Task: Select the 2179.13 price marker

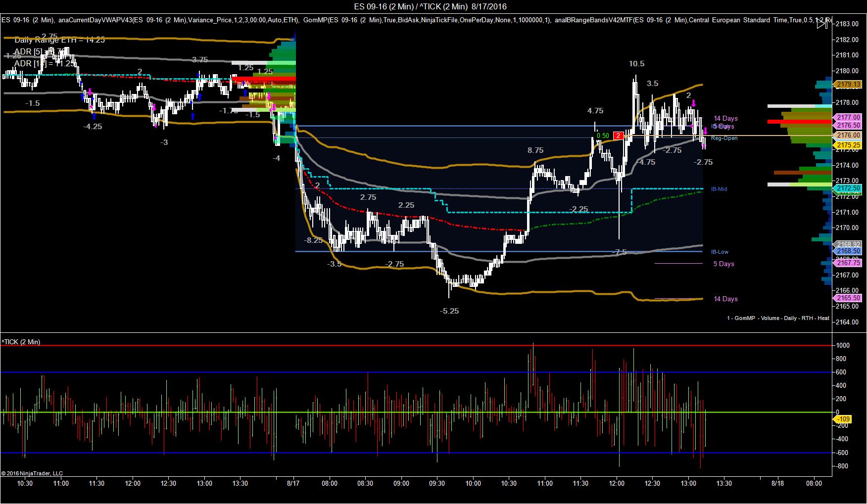Action: point(849,85)
